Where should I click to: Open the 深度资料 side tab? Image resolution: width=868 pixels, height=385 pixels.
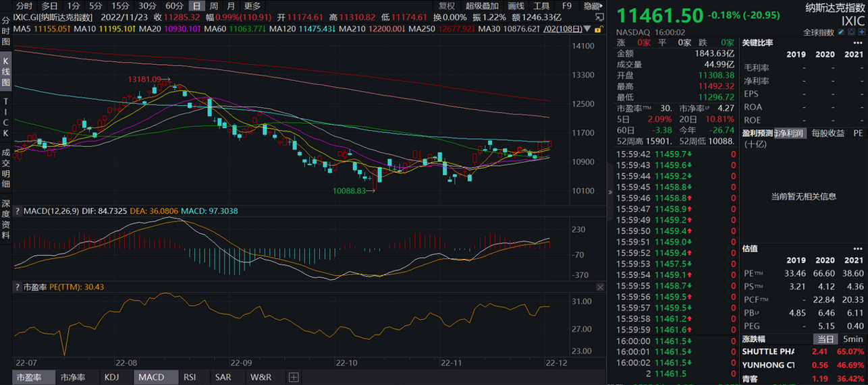6,220
